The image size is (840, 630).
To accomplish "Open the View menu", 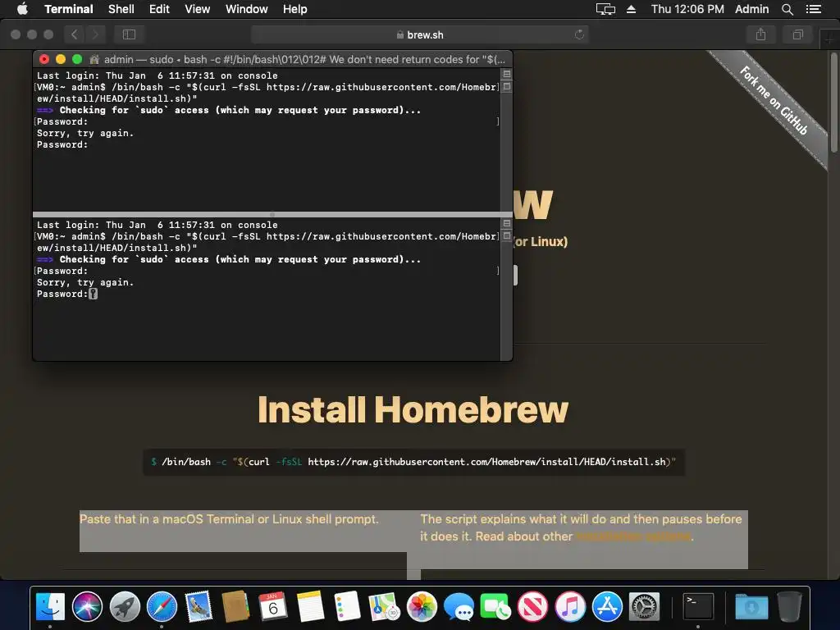I will [197, 9].
